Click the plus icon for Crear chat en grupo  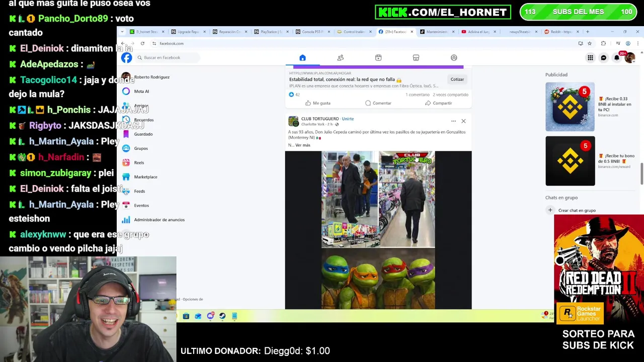pyautogui.click(x=550, y=210)
